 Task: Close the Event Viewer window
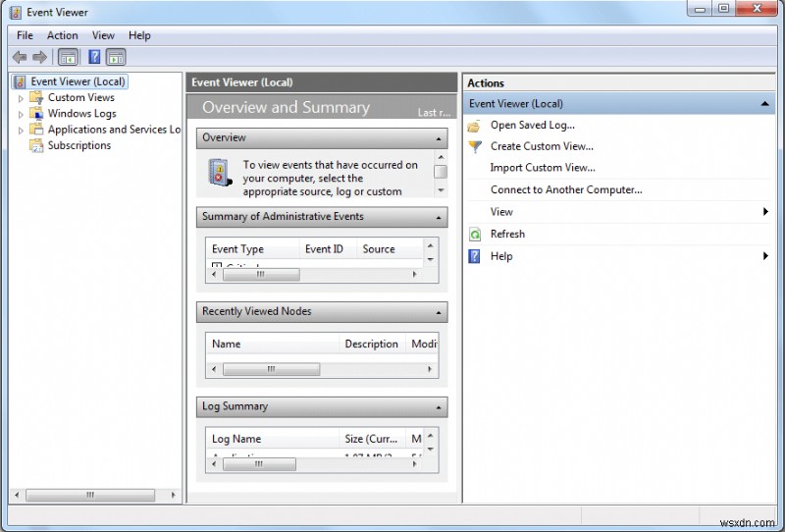click(x=758, y=9)
